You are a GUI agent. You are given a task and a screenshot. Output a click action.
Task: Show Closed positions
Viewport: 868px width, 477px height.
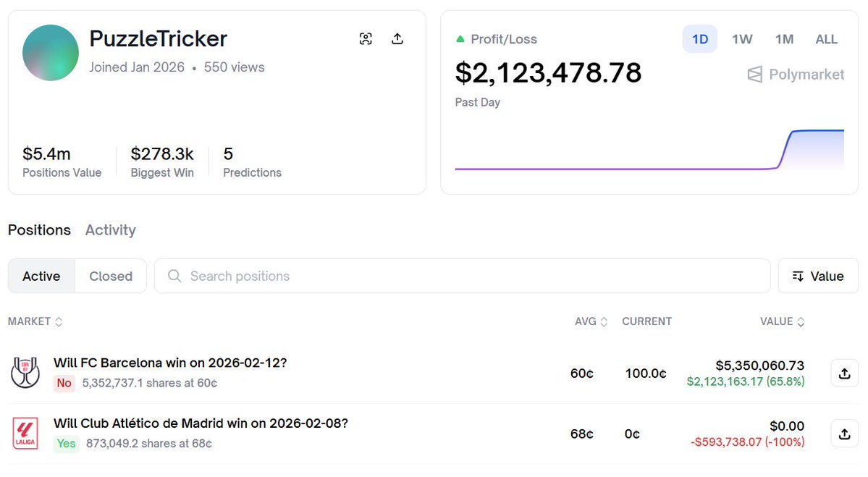111,276
